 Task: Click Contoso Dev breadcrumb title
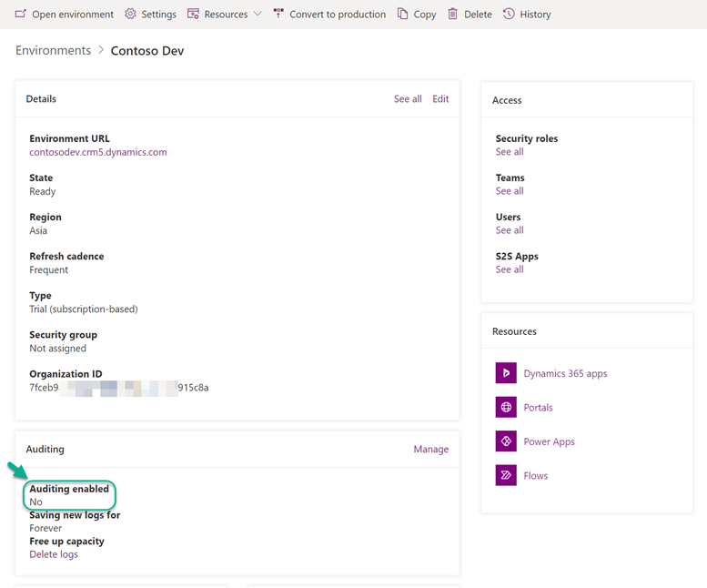click(x=147, y=51)
